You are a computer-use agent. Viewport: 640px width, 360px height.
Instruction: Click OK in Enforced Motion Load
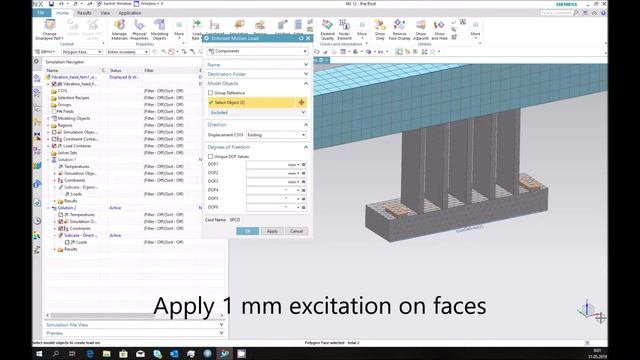[248, 231]
